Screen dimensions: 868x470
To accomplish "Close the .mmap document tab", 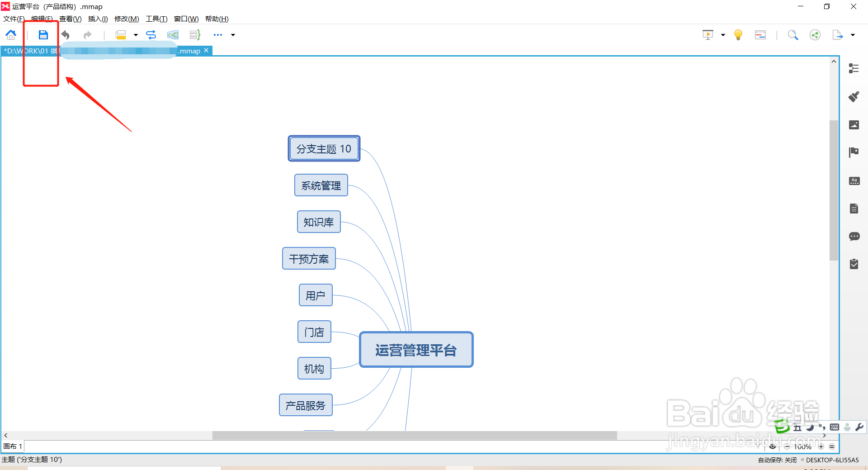I will point(206,51).
